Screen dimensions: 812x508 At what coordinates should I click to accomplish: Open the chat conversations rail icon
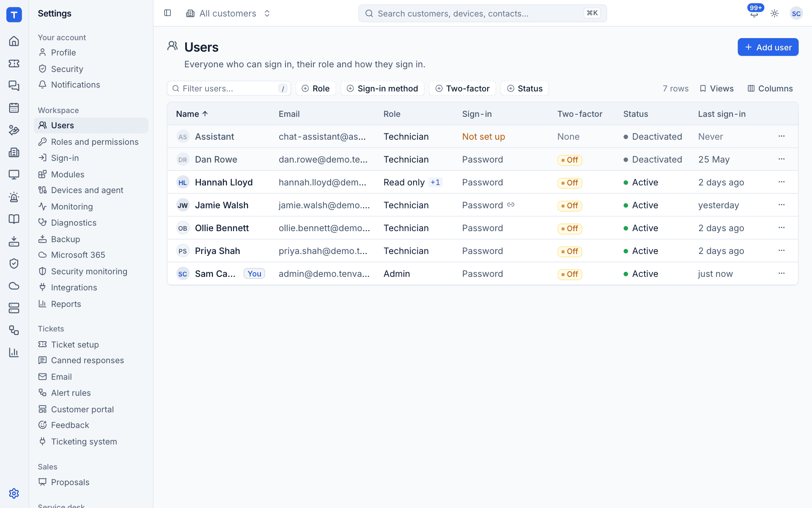(x=14, y=86)
